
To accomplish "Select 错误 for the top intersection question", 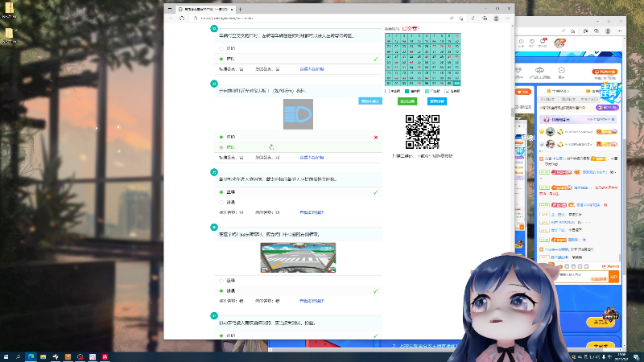I will click(x=221, y=59).
